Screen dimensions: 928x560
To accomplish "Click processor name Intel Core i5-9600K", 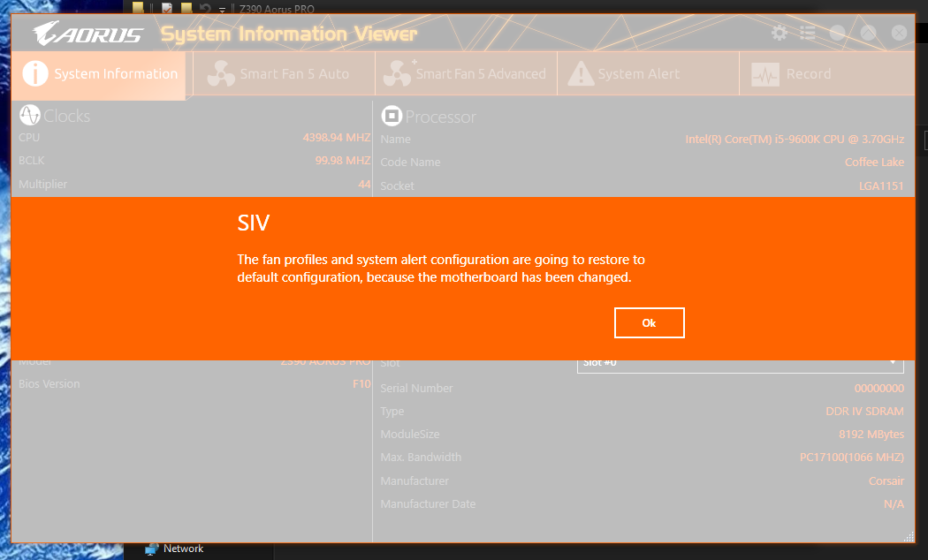I will (x=795, y=139).
